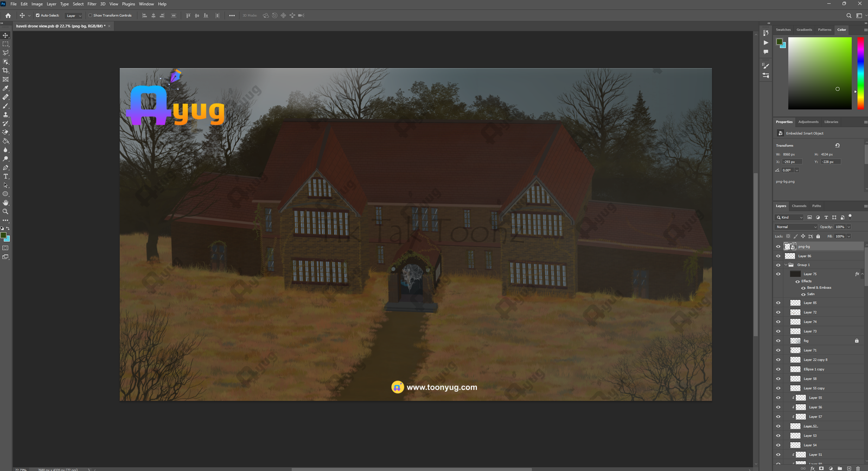868x471 pixels.
Task: Choose the Pen tool
Action: coord(6,168)
